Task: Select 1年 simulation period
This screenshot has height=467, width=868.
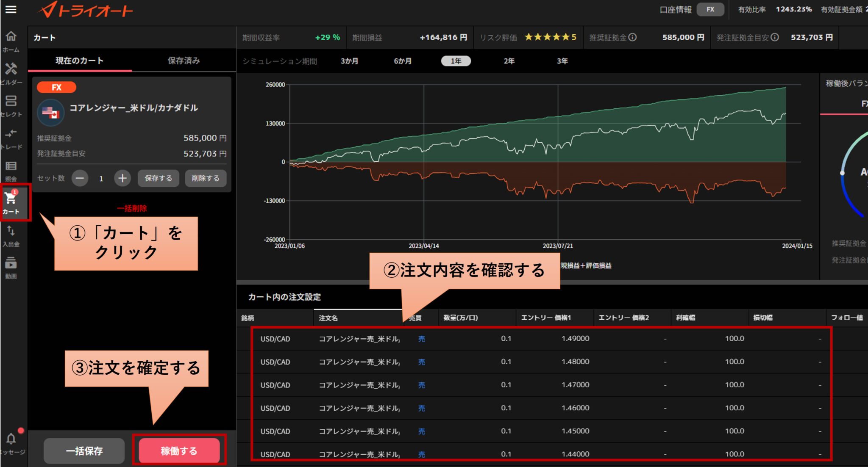Action: [x=456, y=61]
